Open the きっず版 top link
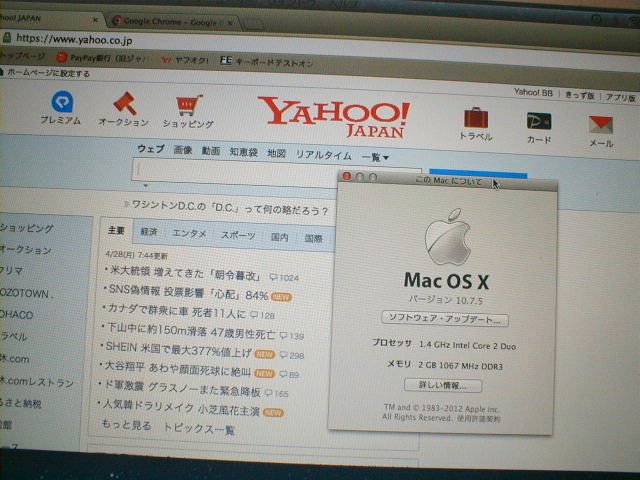This screenshot has height=480, width=640. [580, 96]
